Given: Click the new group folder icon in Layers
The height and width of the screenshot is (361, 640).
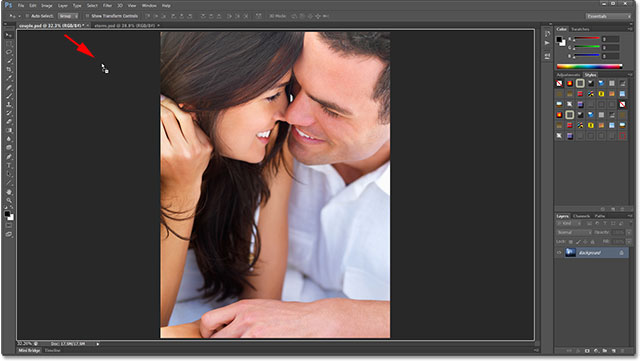Looking at the screenshot, I should 604,351.
